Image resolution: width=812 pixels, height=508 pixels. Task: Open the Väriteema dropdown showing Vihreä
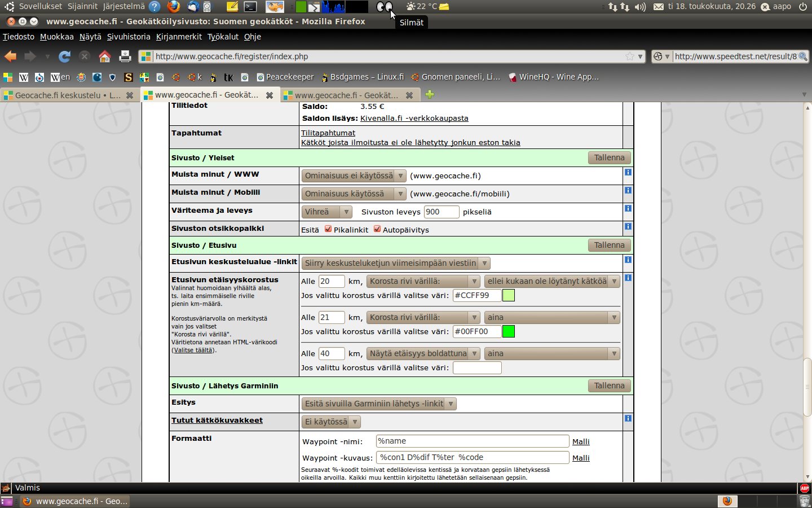click(x=327, y=212)
